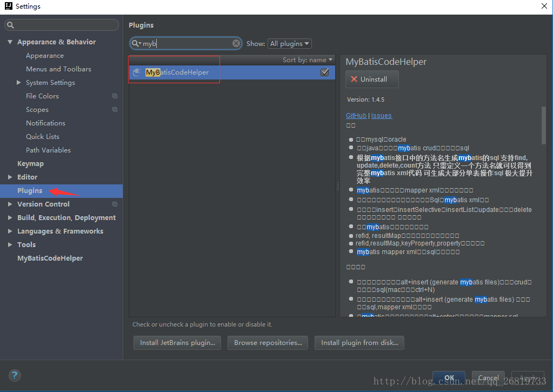Open the Show All plugins dropdown
Image resolution: width=553 pixels, height=392 pixels.
(290, 43)
